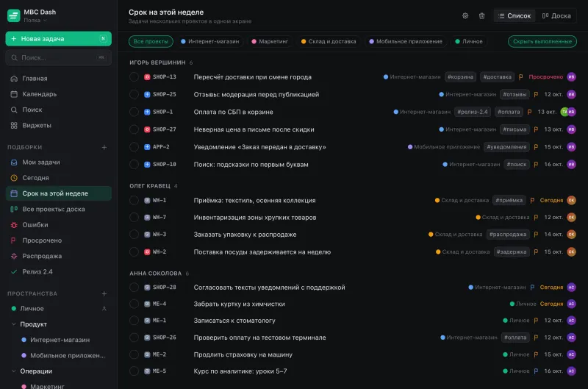The image size is (588, 389).
Task: Click #корзина tag on SHOP-13
Action: click(x=460, y=77)
